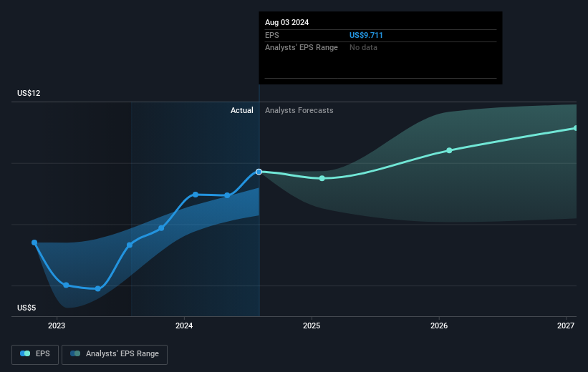Select the forecast data point near 2026
The width and height of the screenshot is (588, 372).
449,150
